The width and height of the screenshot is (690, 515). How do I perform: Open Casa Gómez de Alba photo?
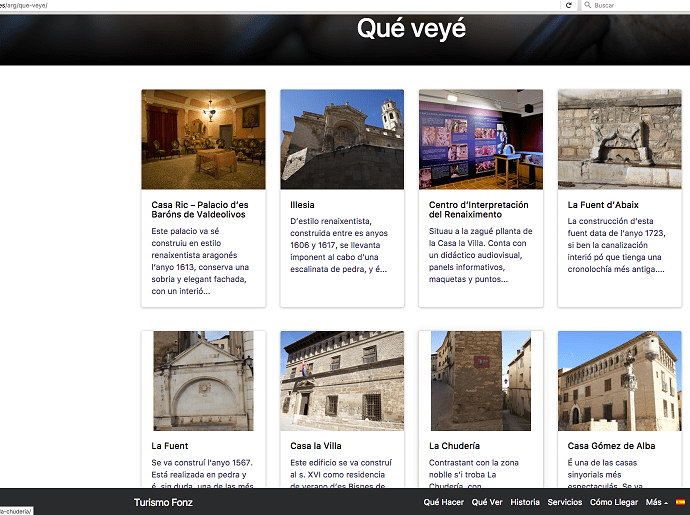pyautogui.click(x=620, y=381)
